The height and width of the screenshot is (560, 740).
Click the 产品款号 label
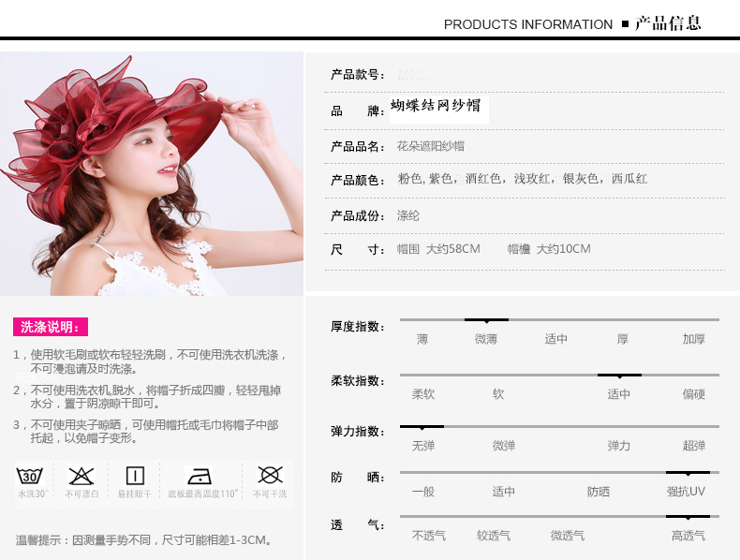pos(358,75)
